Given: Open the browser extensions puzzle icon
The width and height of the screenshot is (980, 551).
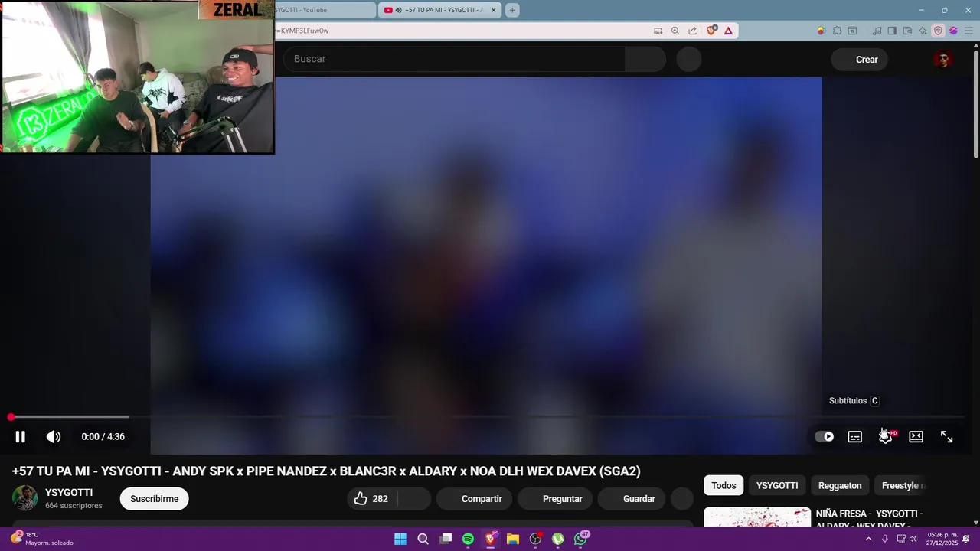Looking at the screenshot, I should point(837,31).
